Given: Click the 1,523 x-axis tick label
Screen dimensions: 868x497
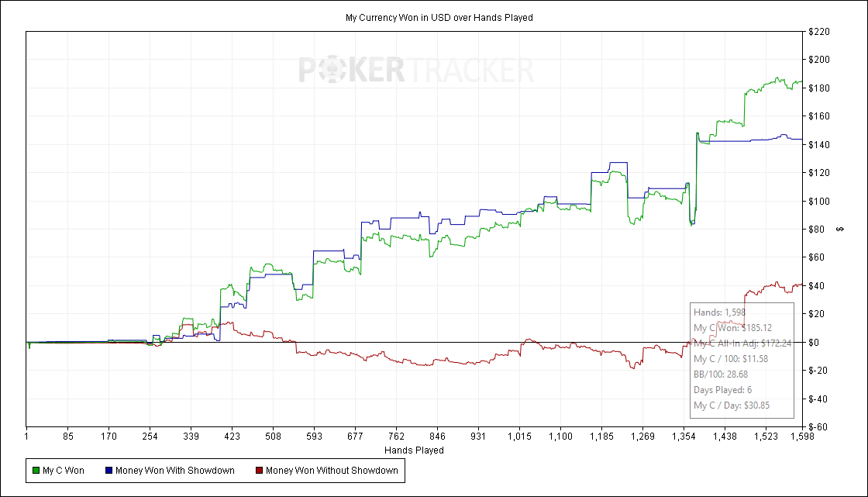Looking at the screenshot, I should click(x=766, y=437).
